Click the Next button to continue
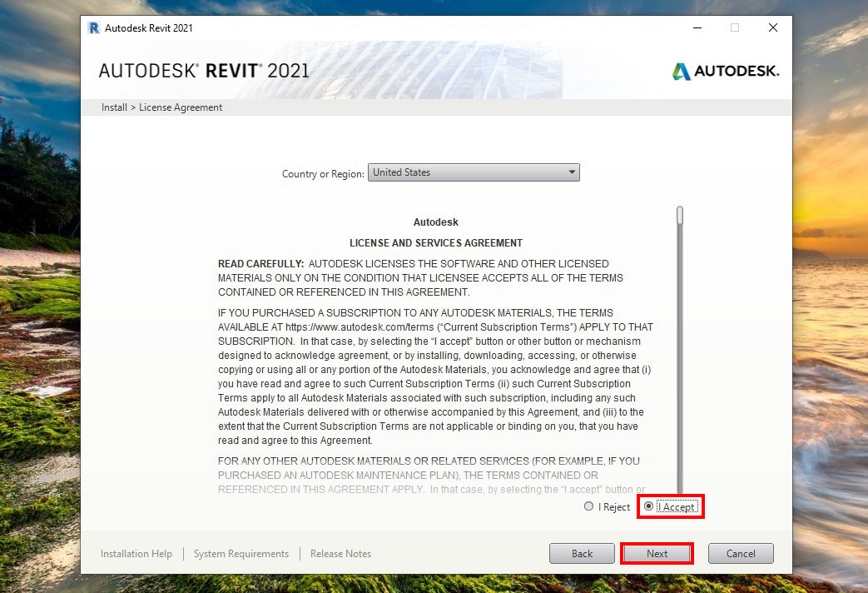Image resolution: width=868 pixels, height=593 pixels. pos(657,553)
